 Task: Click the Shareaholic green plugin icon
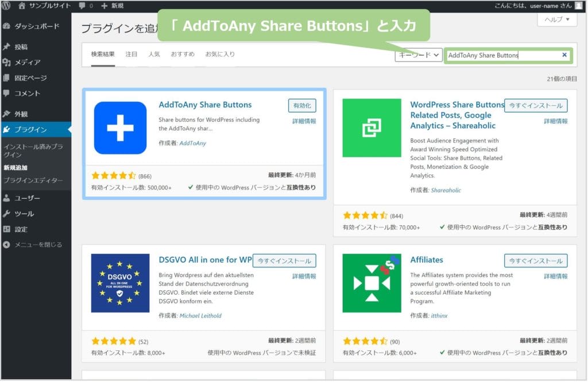pos(372,128)
